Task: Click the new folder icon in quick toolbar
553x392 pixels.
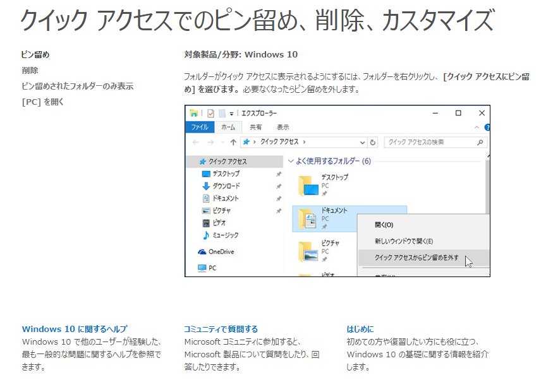Action: [222, 113]
